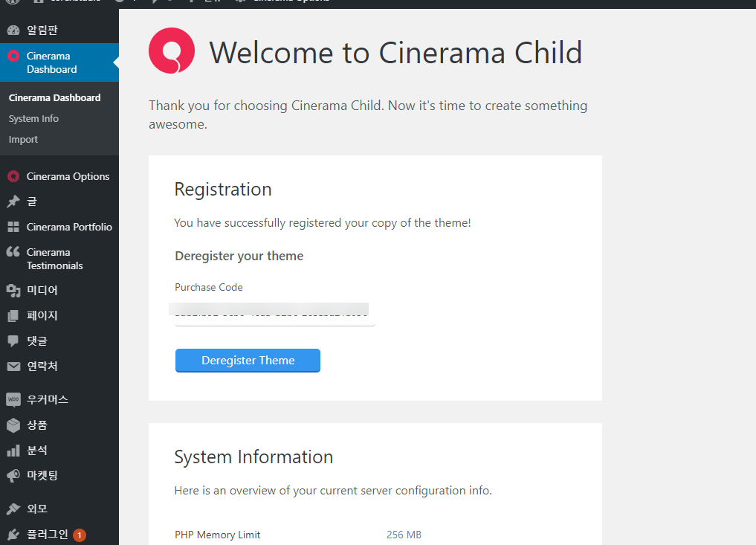Click the Cinerama logo beside the welcome heading
The height and width of the screenshot is (545, 756).
pos(172,51)
